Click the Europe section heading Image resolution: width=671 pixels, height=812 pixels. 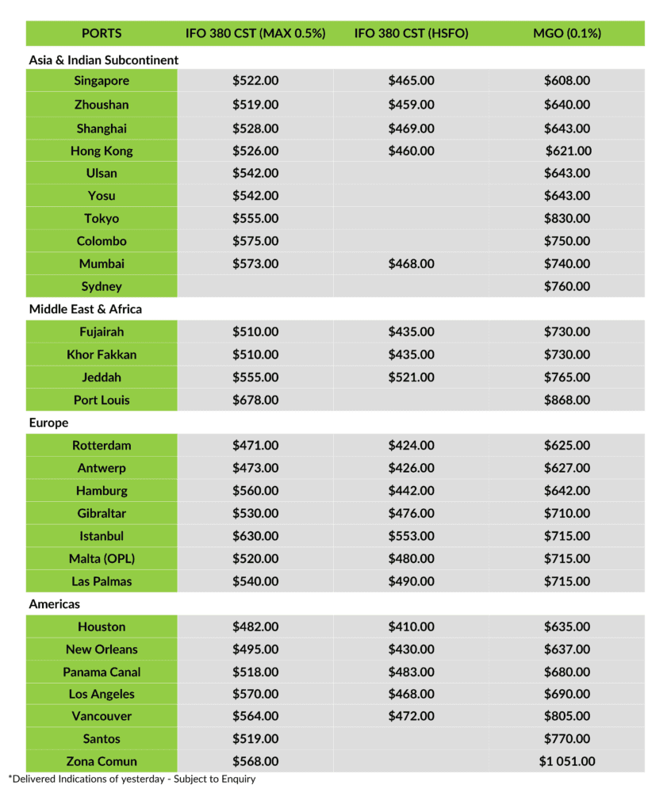point(48,423)
